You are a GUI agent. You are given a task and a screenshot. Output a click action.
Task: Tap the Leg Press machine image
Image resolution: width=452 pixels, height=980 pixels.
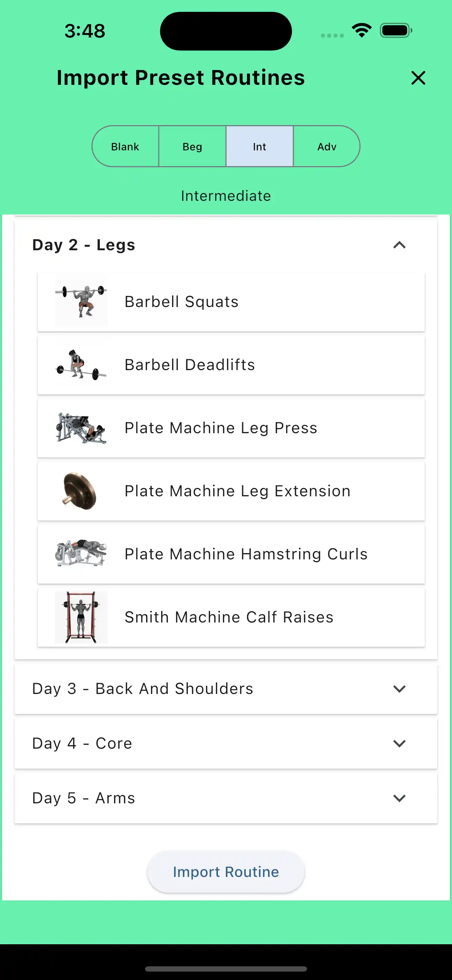[81, 428]
